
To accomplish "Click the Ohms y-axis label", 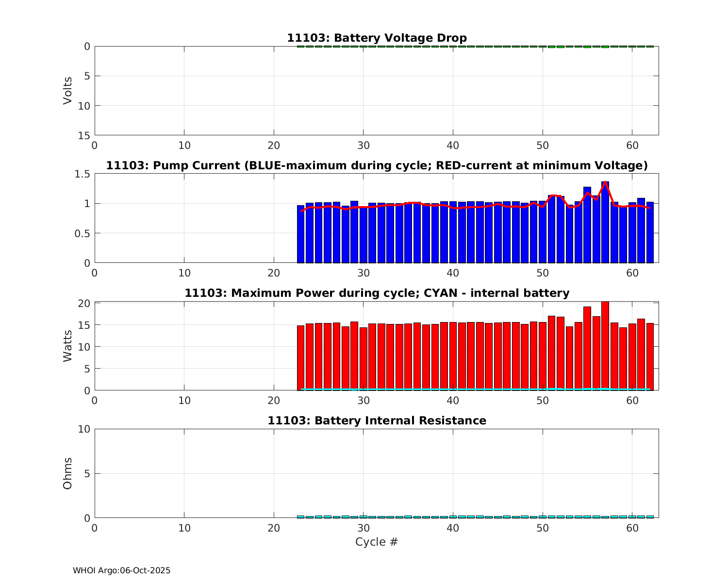I will click(67, 473).
